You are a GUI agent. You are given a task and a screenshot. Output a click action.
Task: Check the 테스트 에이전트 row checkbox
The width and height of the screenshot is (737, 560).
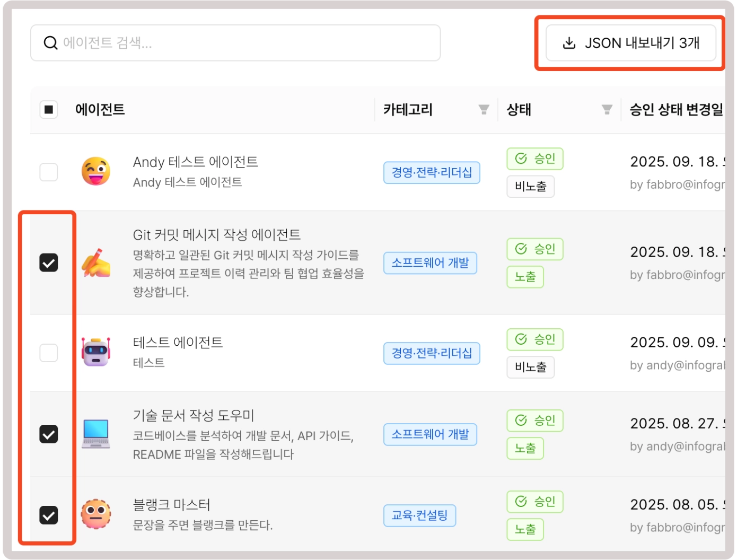(x=49, y=353)
